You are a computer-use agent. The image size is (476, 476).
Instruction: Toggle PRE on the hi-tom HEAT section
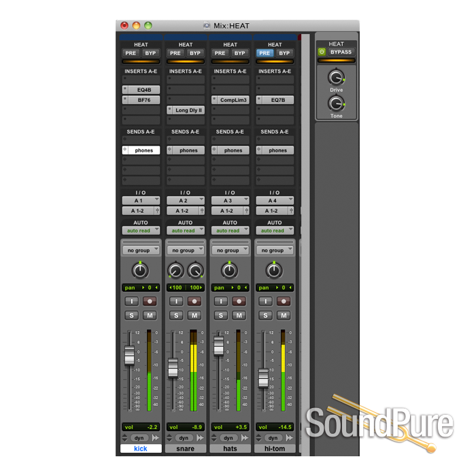pyautogui.click(x=265, y=53)
